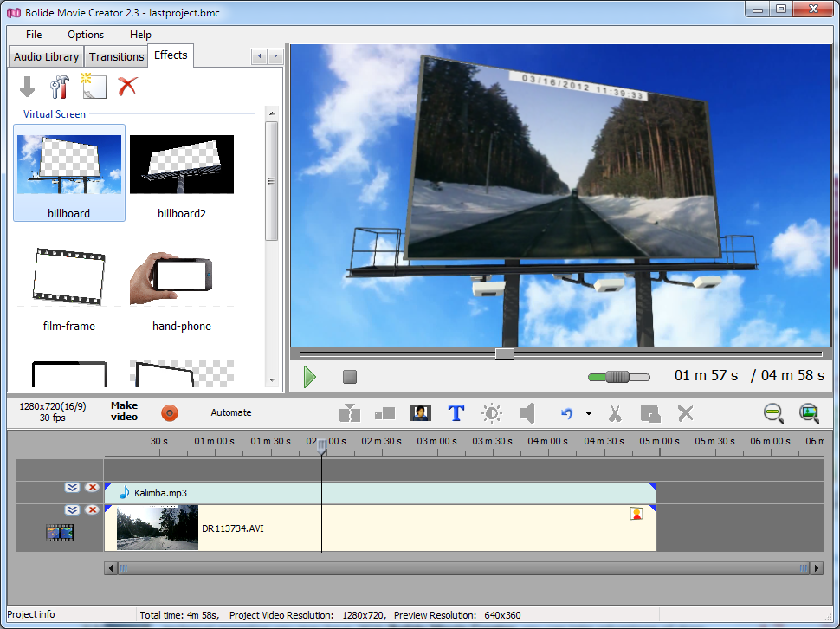
Task: Click the hammer and wrench effect settings icon
Action: (60, 87)
